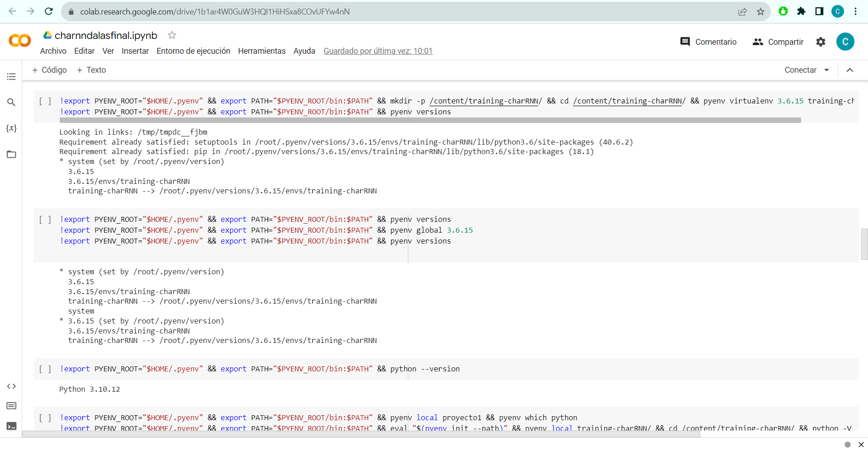Expand the Conectar dropdown arrow
This screenshot has width=868, height=450.
click(x=826, y=70)
